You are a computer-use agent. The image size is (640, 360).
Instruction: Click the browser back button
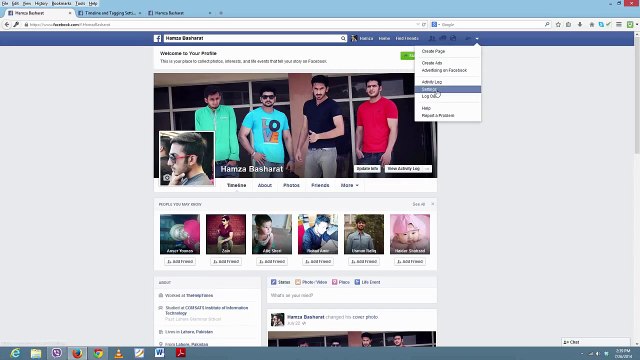point(7,24)
